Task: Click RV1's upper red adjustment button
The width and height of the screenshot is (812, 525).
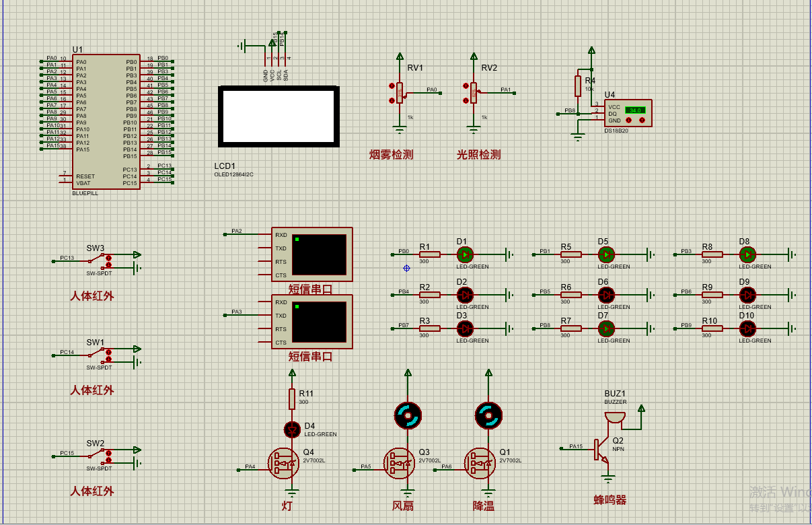Action: (392, 85)
